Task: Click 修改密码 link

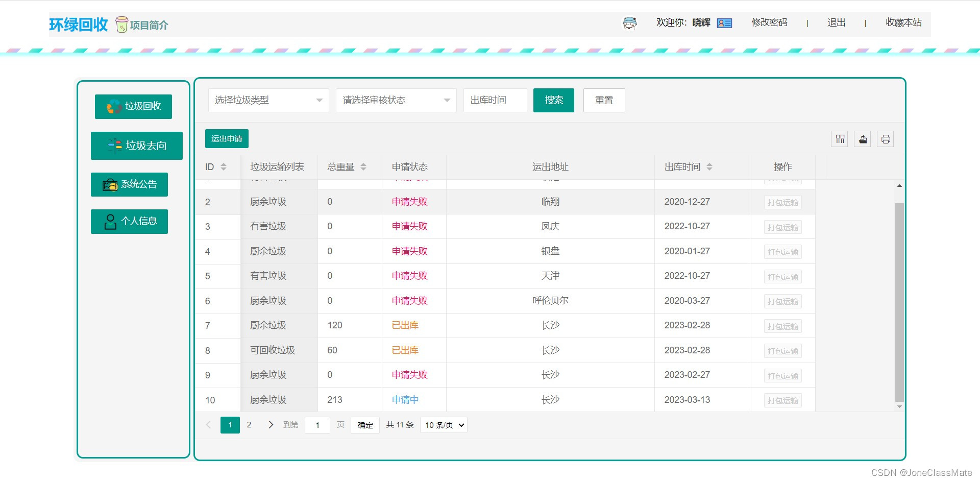Action: coord(769,22)
